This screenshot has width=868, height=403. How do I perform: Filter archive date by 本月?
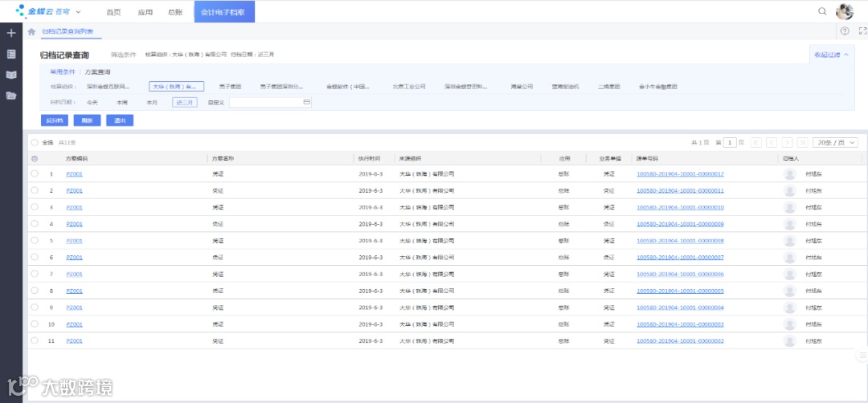pyautogui.click(x=152, y=102)
